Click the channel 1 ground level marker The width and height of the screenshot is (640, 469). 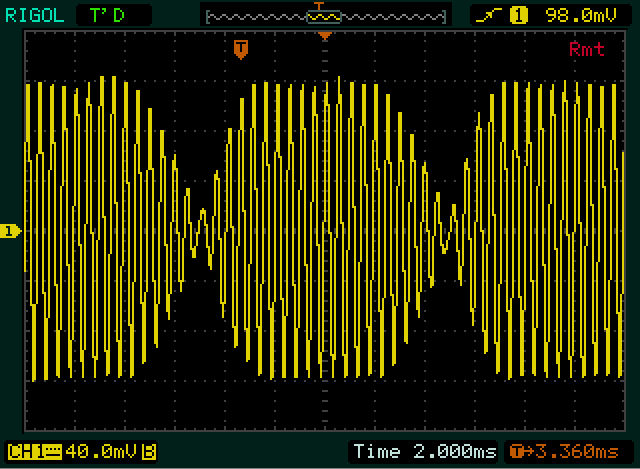10,231
